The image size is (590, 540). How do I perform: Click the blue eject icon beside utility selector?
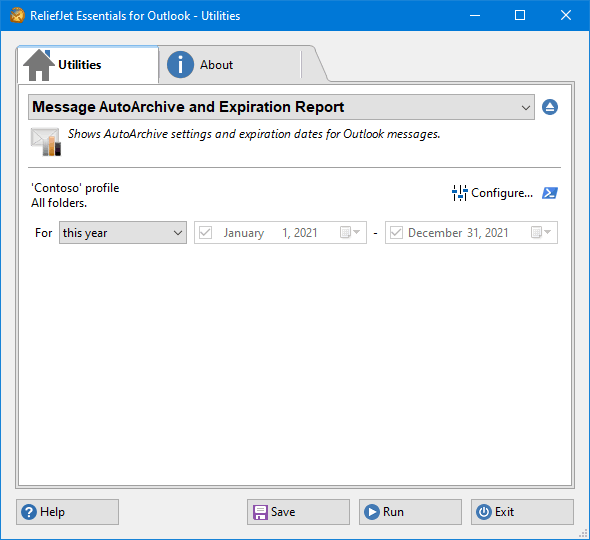pyautogui.click(x=550, y=107)
